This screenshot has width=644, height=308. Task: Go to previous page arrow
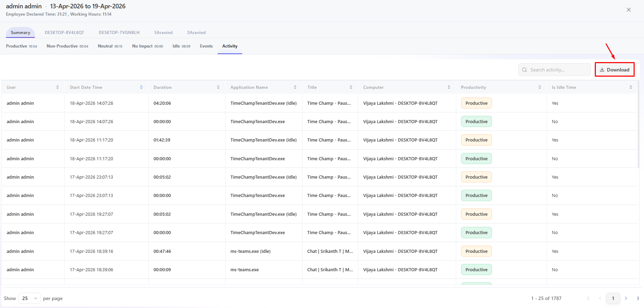point(600,298)
